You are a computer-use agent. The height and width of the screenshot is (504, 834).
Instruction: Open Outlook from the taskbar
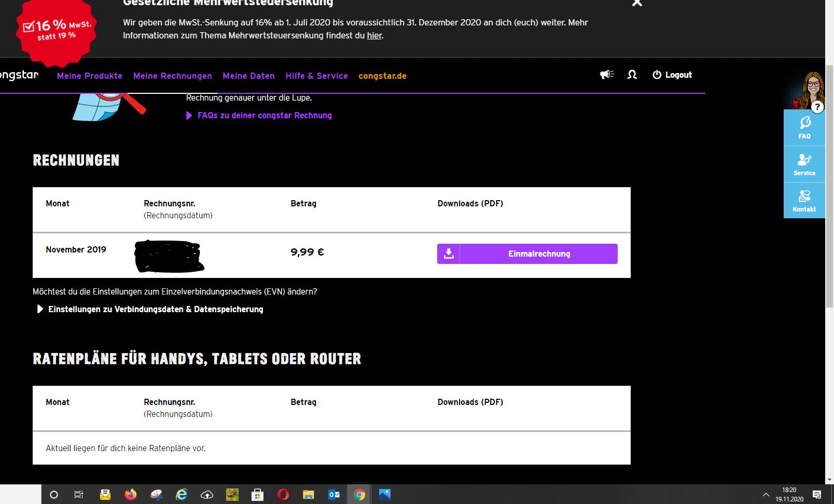[x=334, y=495]
